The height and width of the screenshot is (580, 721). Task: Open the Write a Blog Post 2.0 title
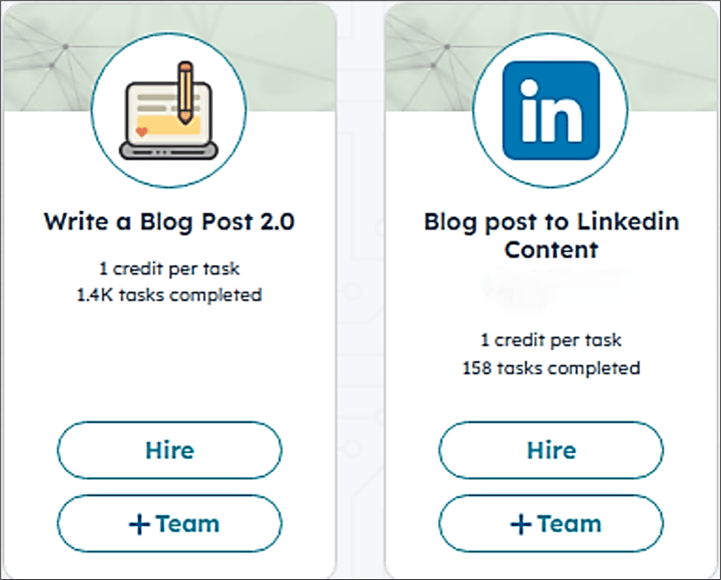tap(169, 222)
